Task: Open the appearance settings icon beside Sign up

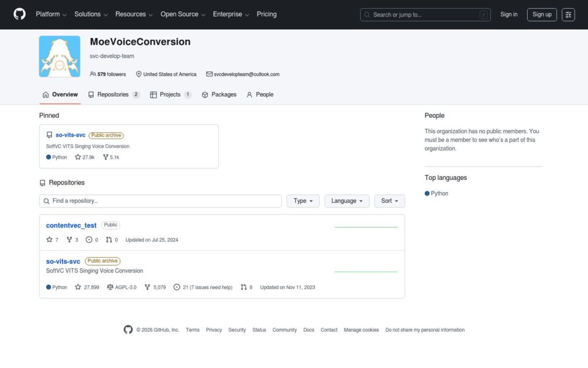Action: (x=568, y=14)
